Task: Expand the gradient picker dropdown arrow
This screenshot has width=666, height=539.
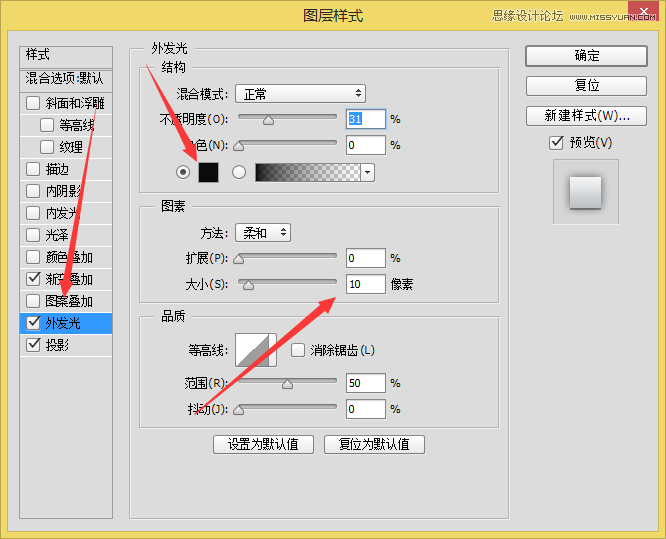Action: (x=368, y=172)
